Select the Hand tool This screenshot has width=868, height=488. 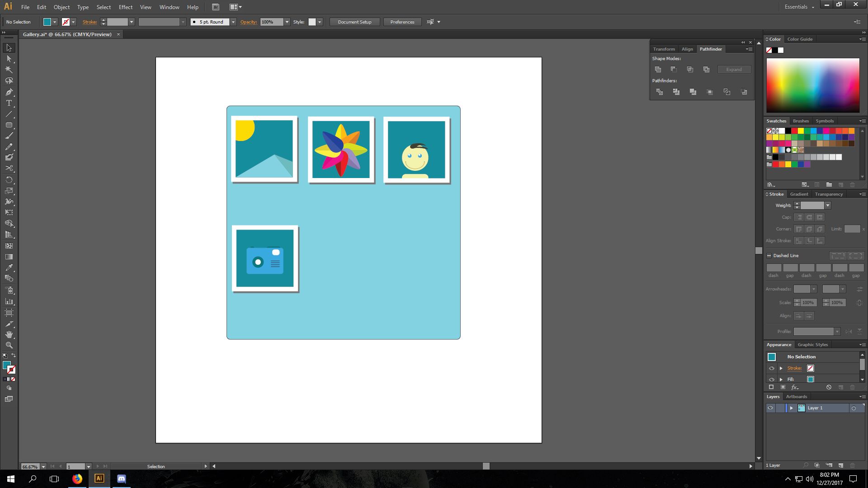click(9, 334)
